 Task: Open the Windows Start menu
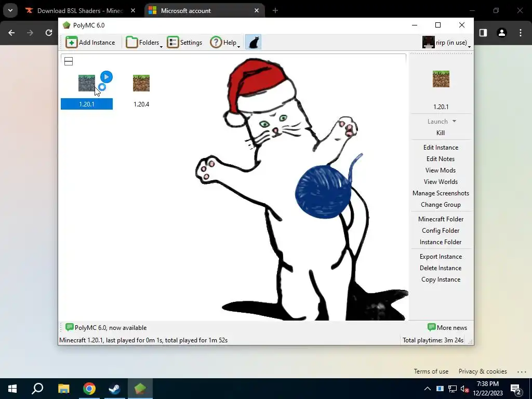point(12,389)
